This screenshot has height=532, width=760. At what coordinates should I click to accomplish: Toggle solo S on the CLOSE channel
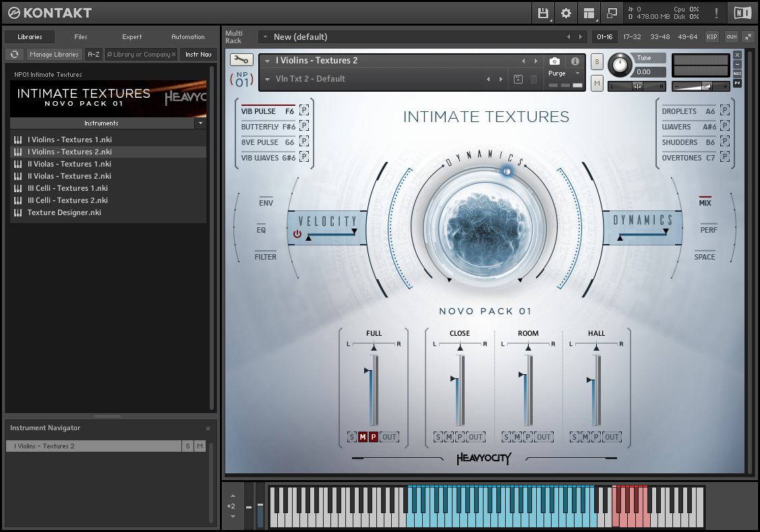[x=438, y=437]
